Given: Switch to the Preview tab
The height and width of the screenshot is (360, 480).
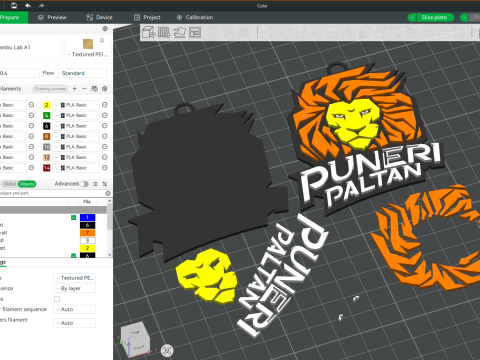Looking at the screenshot, I should (52, 17).
